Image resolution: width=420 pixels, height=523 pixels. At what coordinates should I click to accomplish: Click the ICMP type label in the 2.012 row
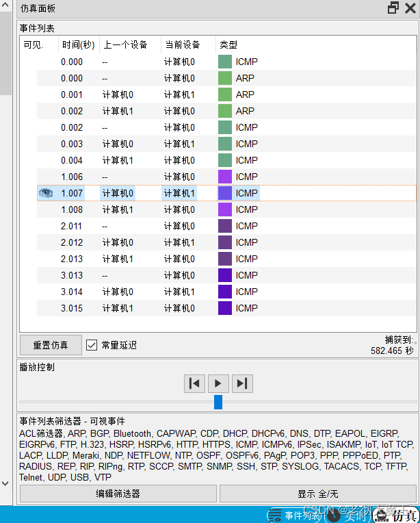click(x=247, y=242)
